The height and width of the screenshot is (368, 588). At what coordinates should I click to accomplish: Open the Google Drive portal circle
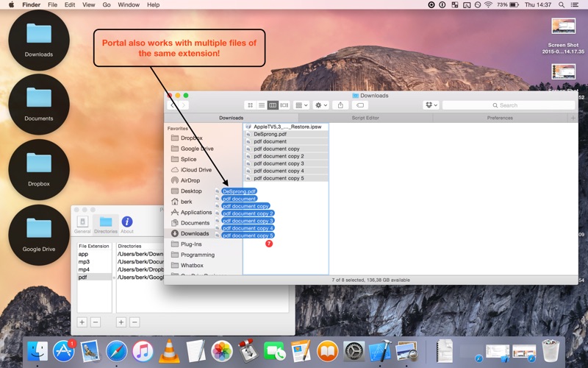click(39, 235)
